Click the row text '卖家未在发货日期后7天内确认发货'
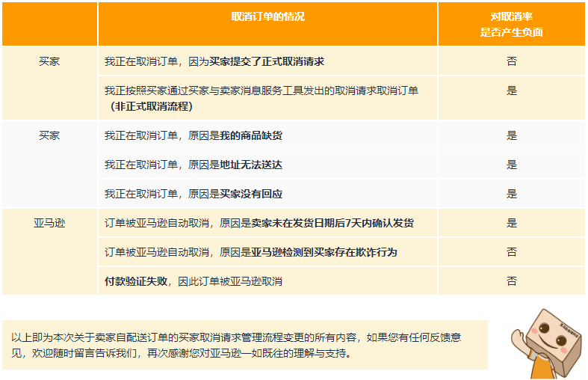This screenshot has height=380, width=588. [332, 224]
